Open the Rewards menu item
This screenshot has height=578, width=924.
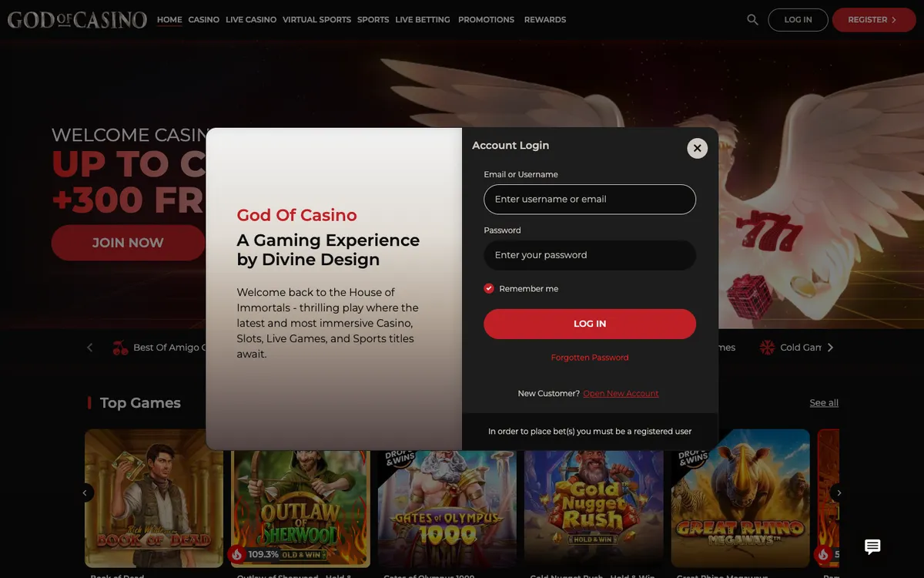[545, 19]
